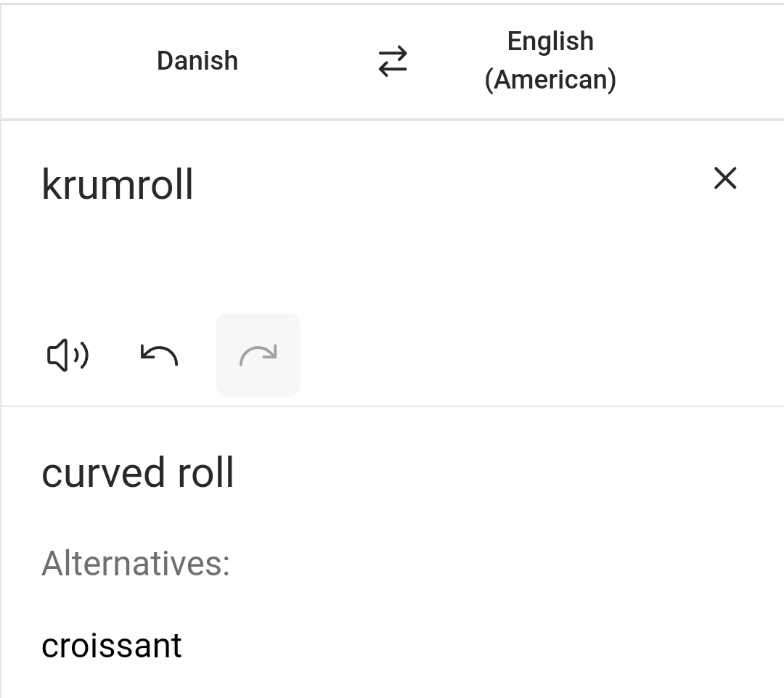Select the alternative translation croissant
This screenshot has width=784, height=698.
pos(112,646)
